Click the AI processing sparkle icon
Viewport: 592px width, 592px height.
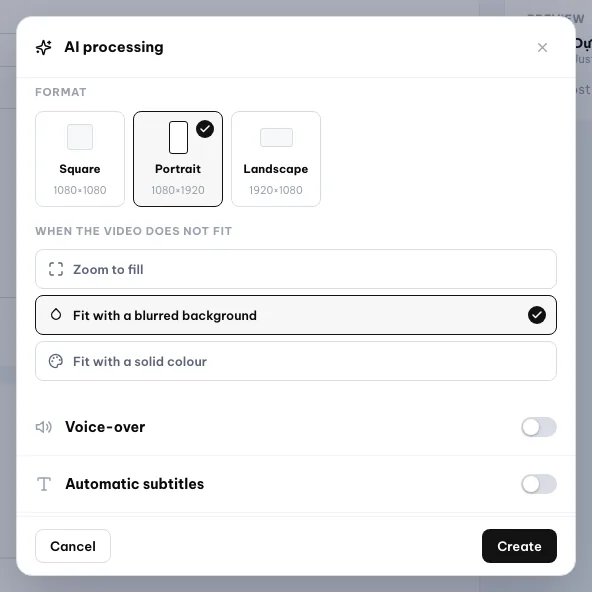coord(43,48)
